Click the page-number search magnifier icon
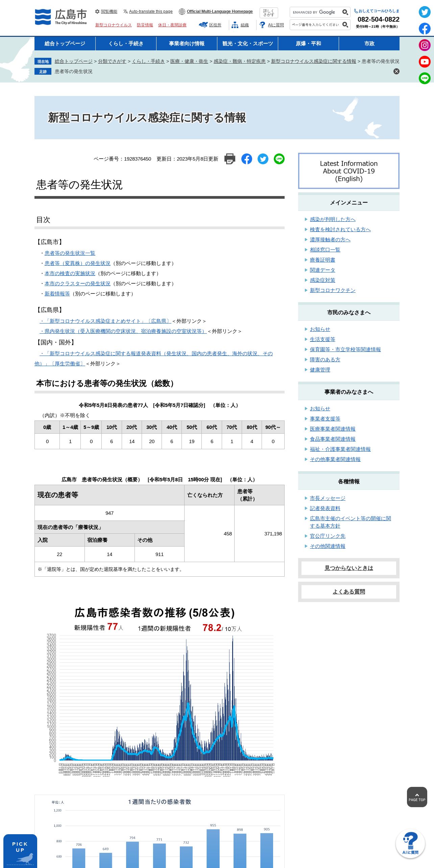Screen dimensions: 434x868 point(345,25)
